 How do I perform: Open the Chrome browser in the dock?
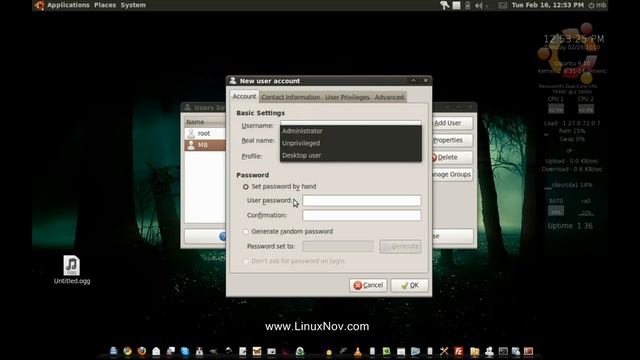127,351
